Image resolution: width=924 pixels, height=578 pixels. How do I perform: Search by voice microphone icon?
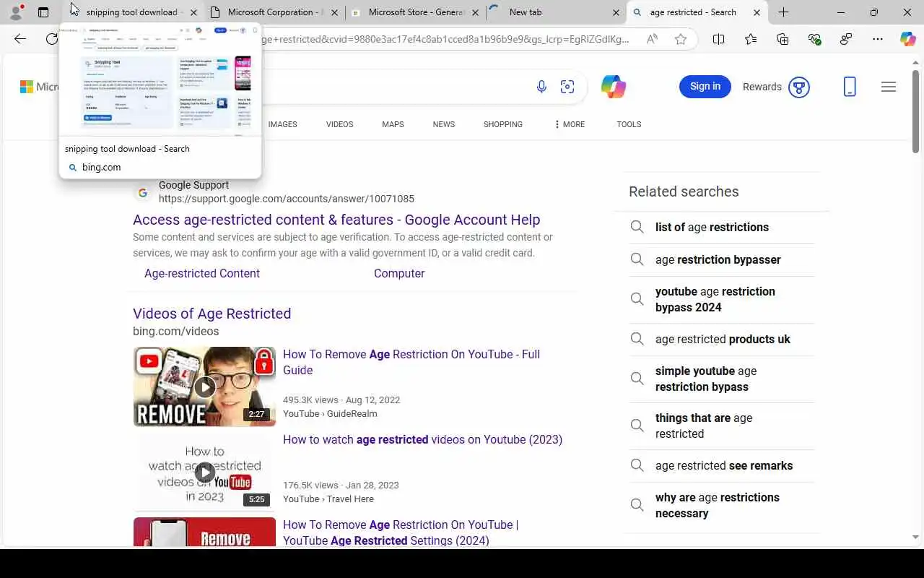pyautogui.click(x=541, y=87)
